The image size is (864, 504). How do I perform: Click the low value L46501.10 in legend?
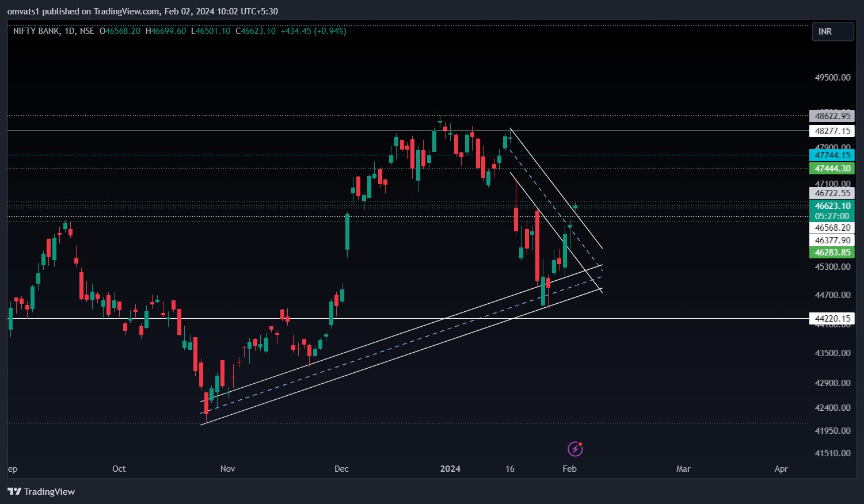pyautogui.click(x=211, y=31)
